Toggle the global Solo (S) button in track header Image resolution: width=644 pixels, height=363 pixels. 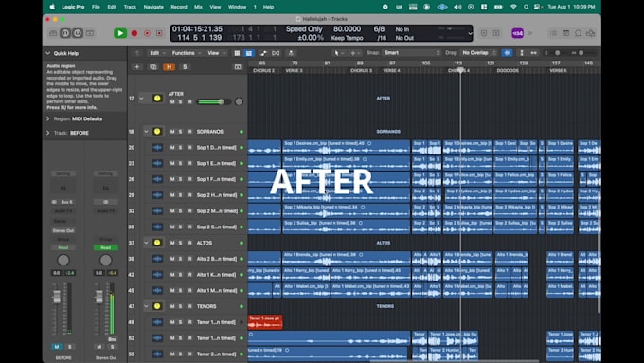pyautogui.click(x=185, y=67)
